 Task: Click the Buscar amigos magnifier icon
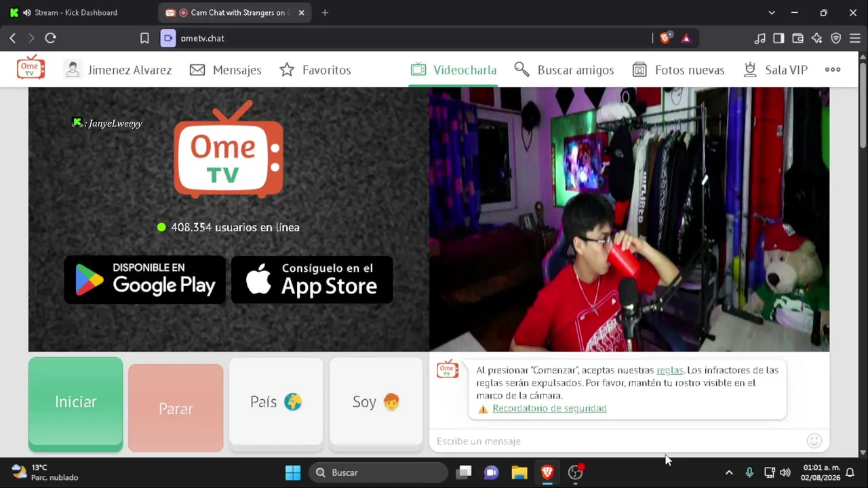tap(521, 70)
